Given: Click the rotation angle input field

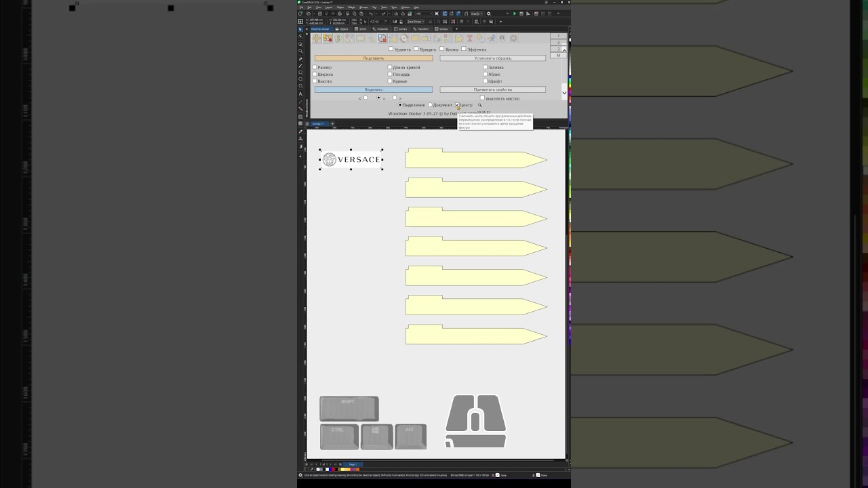Looking at the screenshot, I should (x=379, y=22).
